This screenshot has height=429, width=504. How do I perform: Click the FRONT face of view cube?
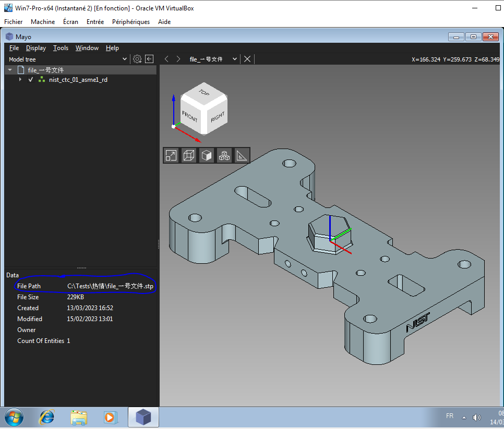pyautogui.click(x=190, y=116)
